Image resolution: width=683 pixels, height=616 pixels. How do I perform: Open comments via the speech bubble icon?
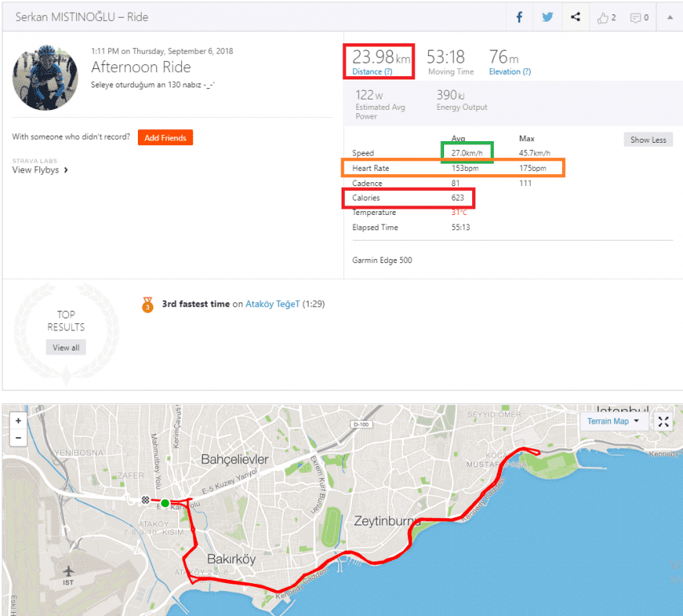[x=639, y=17]
